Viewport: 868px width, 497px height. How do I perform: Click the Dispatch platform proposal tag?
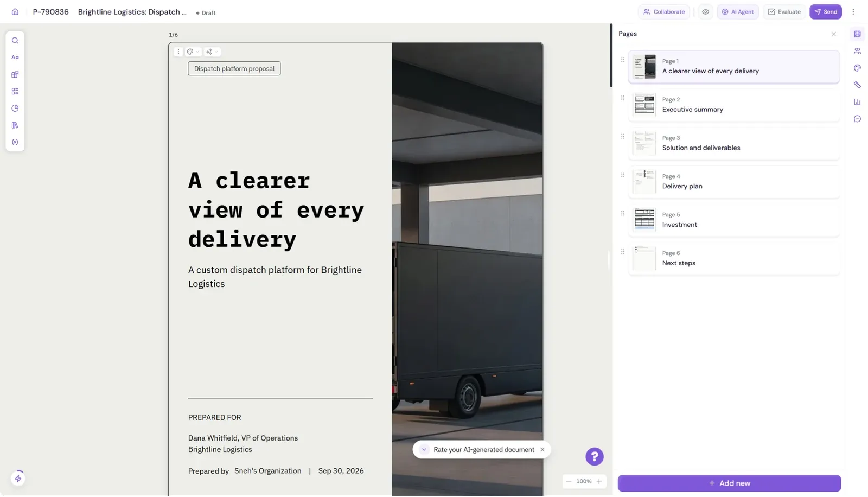pos(234,69)
